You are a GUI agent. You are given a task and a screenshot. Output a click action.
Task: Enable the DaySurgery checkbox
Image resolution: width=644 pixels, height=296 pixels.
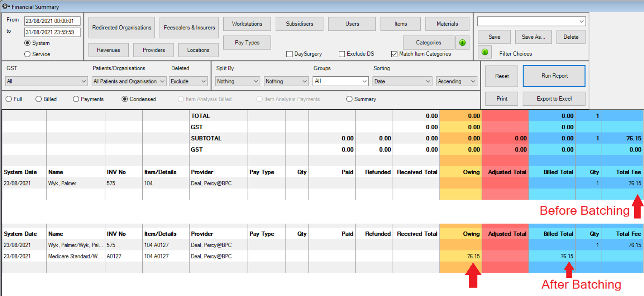pyautogui.click(x=289, y=54)
